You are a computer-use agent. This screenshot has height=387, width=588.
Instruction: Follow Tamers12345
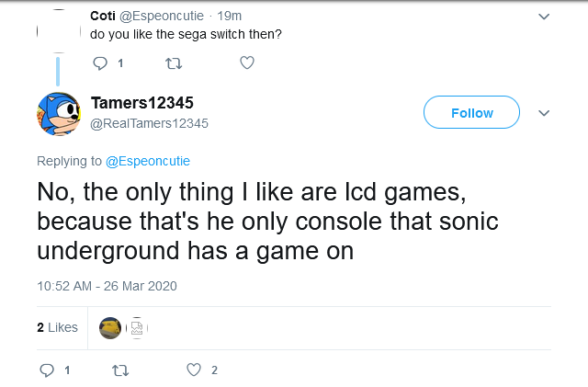pos(471,113)
